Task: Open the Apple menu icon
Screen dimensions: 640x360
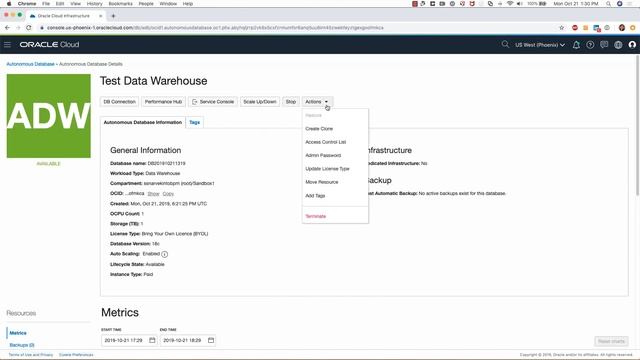Action: tap(9, 4)
